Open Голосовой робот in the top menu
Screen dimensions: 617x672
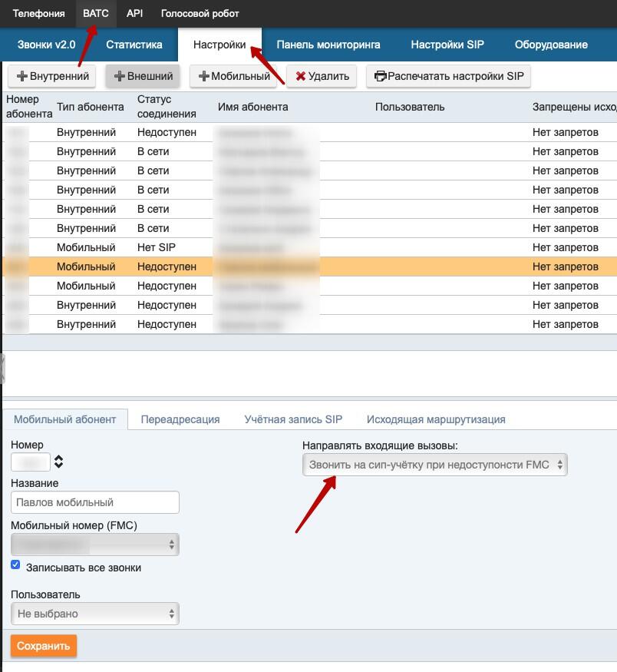click(x=200, y=13)
